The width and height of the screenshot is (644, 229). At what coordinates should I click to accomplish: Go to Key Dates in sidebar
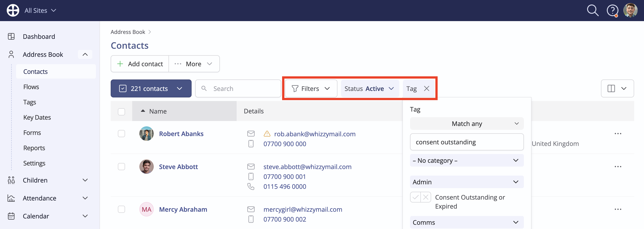(37, 117)
